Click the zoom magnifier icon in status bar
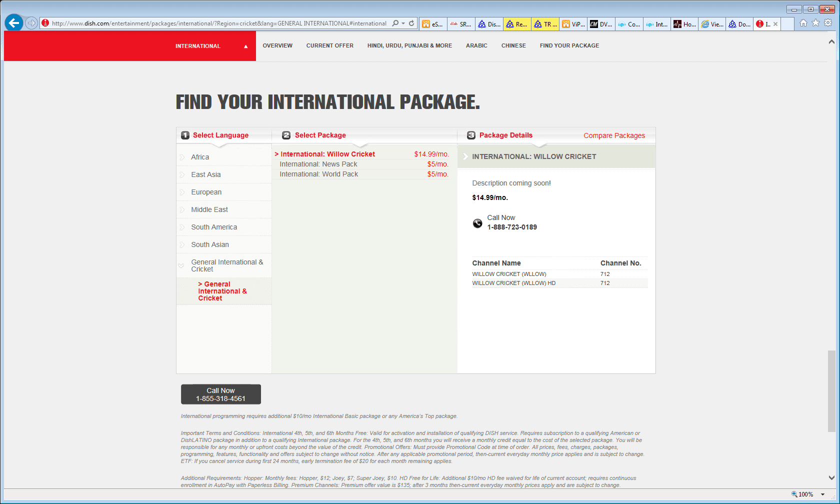 pos(794,494)
